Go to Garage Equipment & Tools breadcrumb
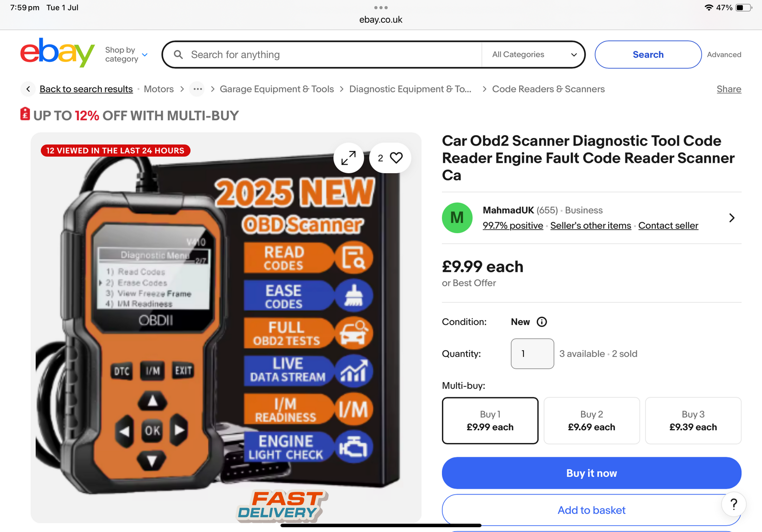Viewport: 762px width, 532px height. pyautogui.click(x=277, y=89)
